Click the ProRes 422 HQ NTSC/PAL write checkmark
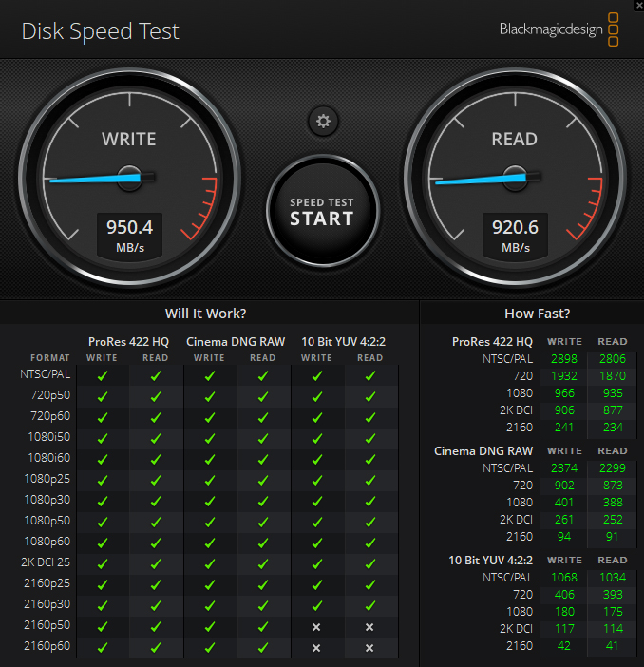The height and width of the screenshot is (667, 644). (103, 375)
